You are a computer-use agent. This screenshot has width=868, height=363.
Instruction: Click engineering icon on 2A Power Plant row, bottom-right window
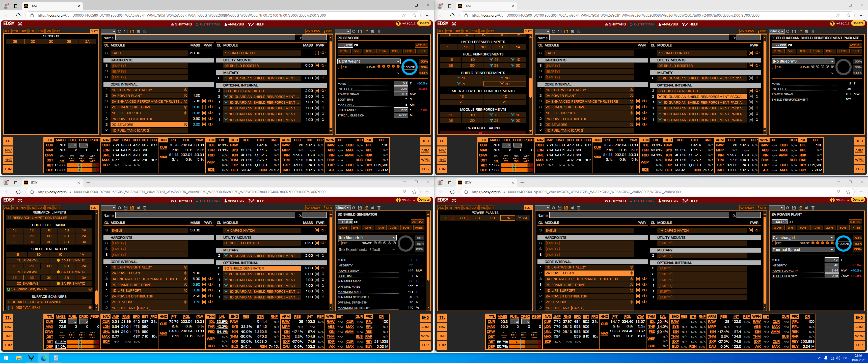632,273
